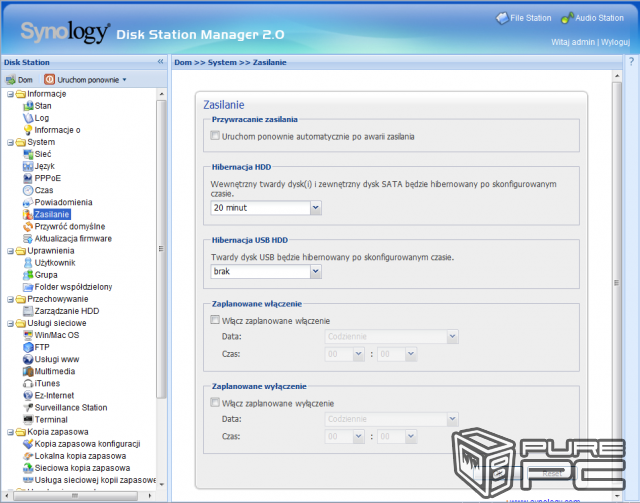This screenshot has width=640, height=503.
Task: Click the File Station link text
Action: [531, 18]
